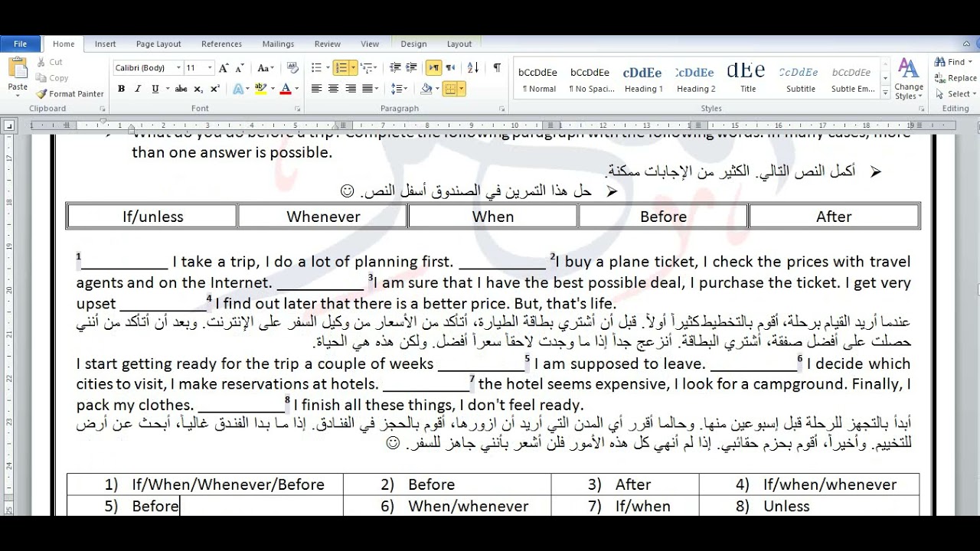Open the Clipboard pane launcher
The height and width of the screenshot is (551, 980).
pyautogui.click(x=102, y=109)
